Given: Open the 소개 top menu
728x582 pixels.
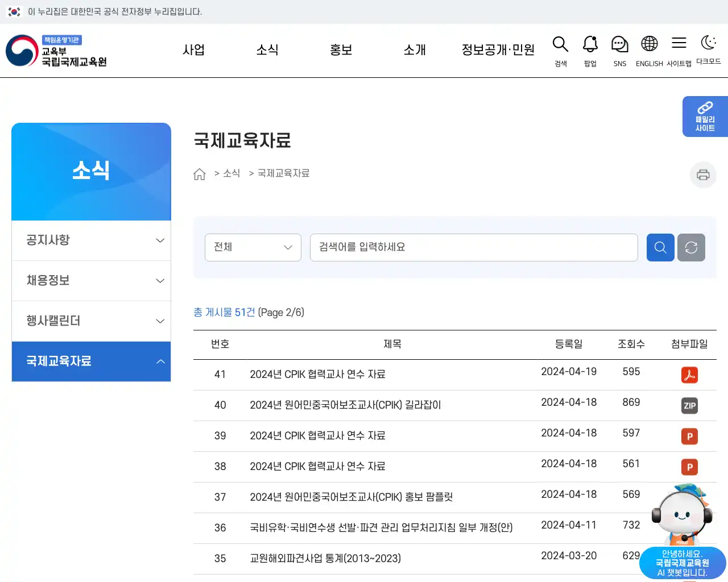Looking at the screenshot, I should 415,50.
